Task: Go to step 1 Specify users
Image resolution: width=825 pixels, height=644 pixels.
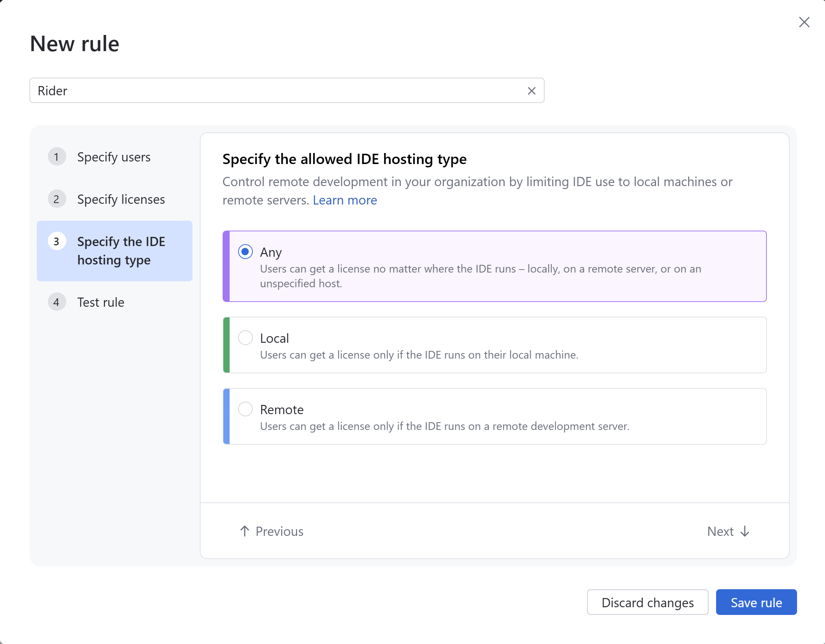Action: [114, 157]
